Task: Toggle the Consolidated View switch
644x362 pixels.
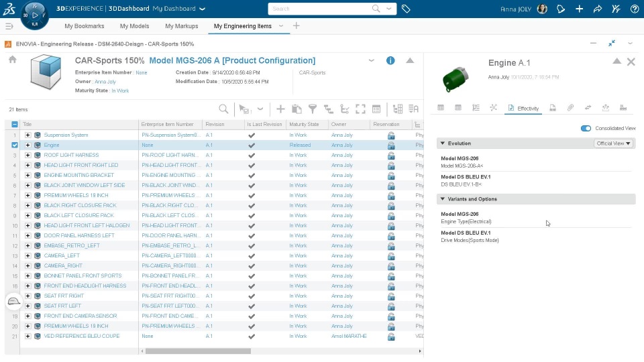Action: point(586,129)
